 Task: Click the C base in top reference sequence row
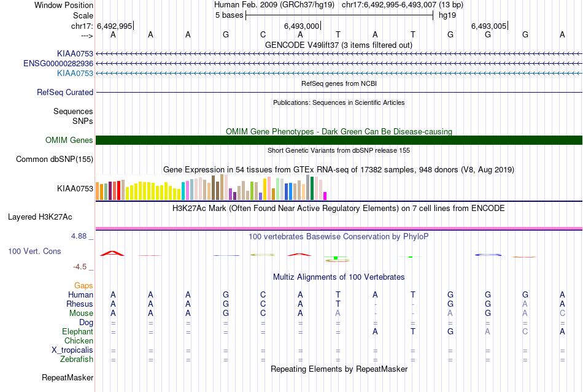(x=263, y=34)
